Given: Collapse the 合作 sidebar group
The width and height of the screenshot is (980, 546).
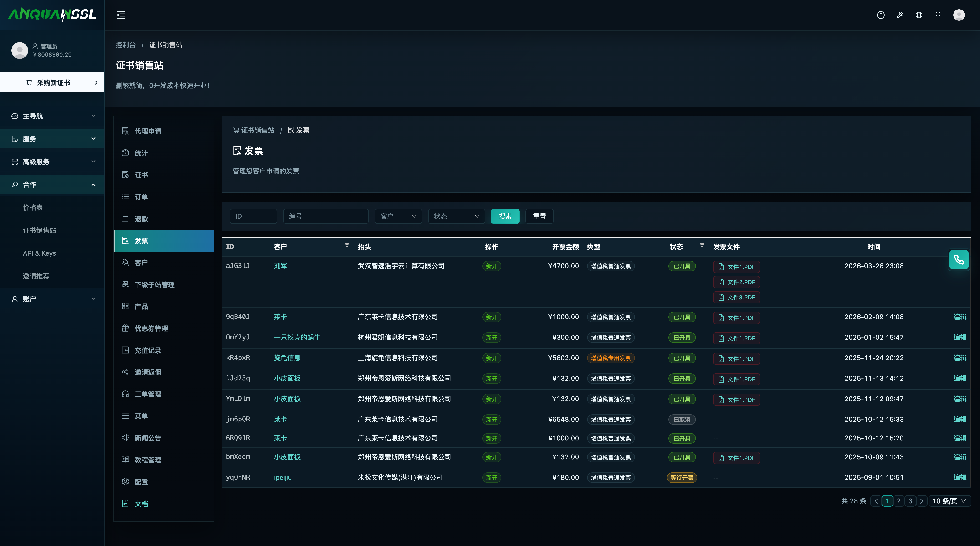Looking at the screenshot, I should click(52, 184).
